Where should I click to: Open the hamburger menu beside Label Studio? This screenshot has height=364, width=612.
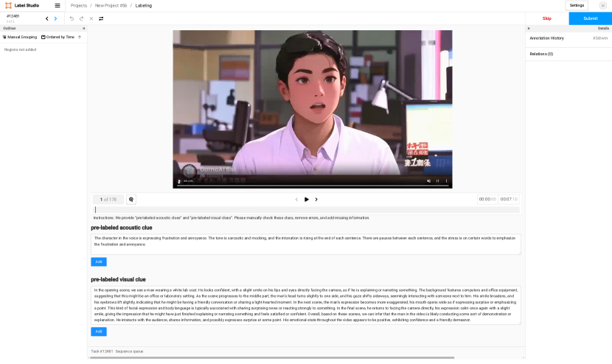pyautogui.click(x=58, y=5)
